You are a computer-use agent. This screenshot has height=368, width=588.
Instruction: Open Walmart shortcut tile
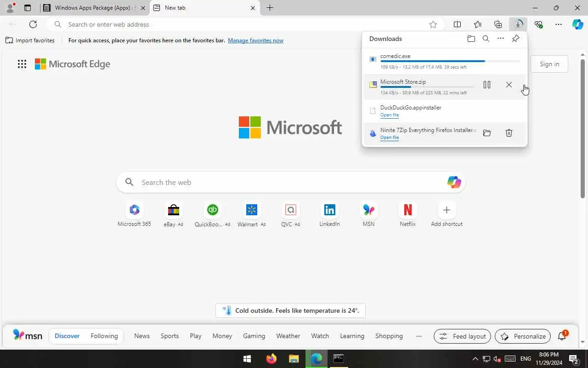pos(251,214)
